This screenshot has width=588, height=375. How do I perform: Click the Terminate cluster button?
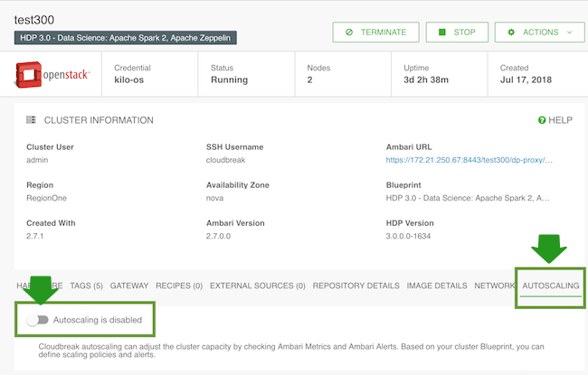(x=375, y=32)
